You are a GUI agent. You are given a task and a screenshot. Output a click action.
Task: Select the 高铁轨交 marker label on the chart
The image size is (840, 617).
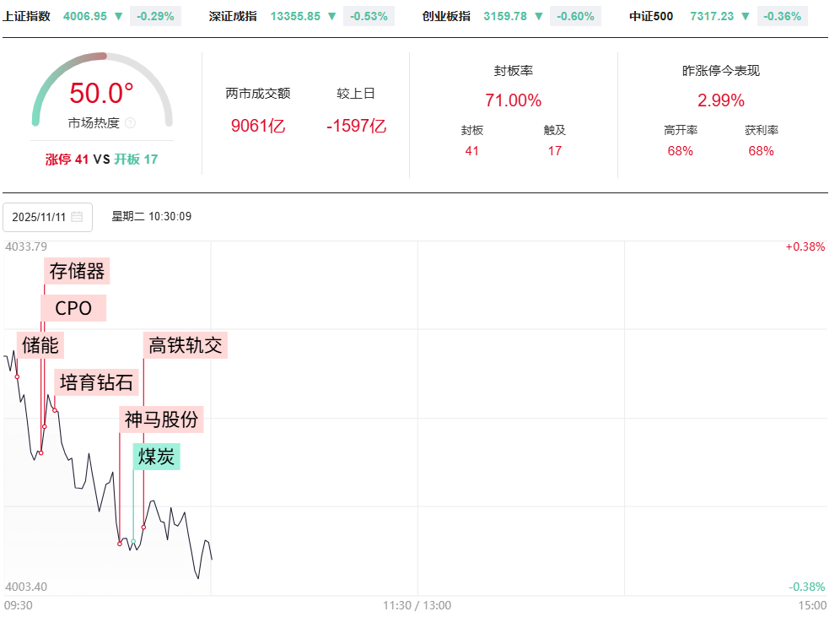point(186,344)
